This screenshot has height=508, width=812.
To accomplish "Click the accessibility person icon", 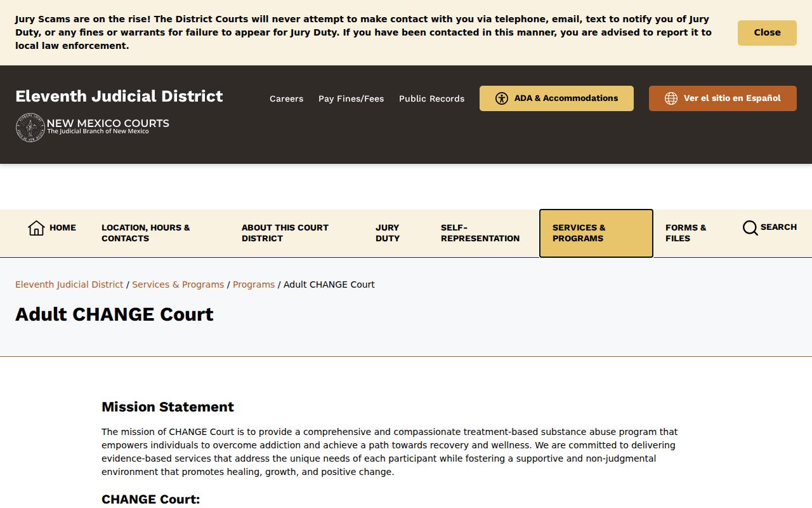I will [502, 98].
